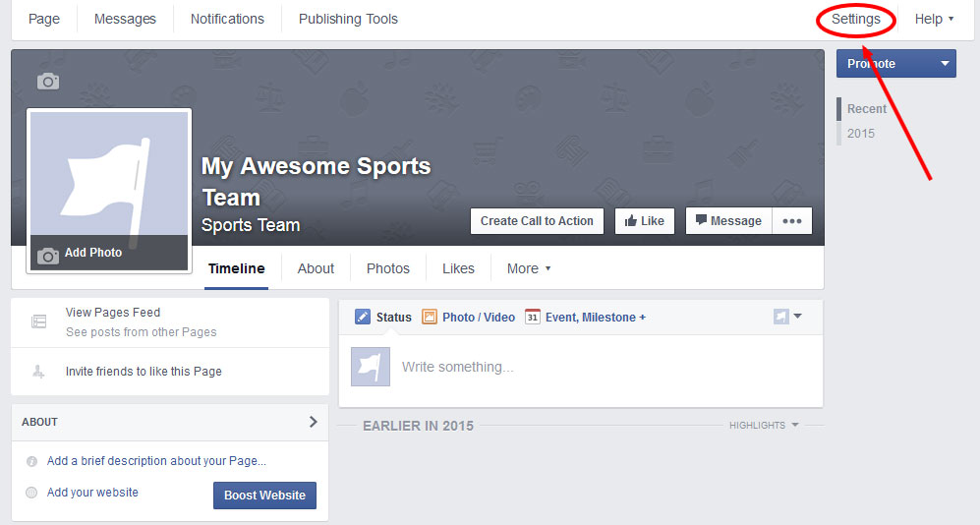Select the Timeline tab
Screen dimensions: 980x525
[x=236, y=268]
